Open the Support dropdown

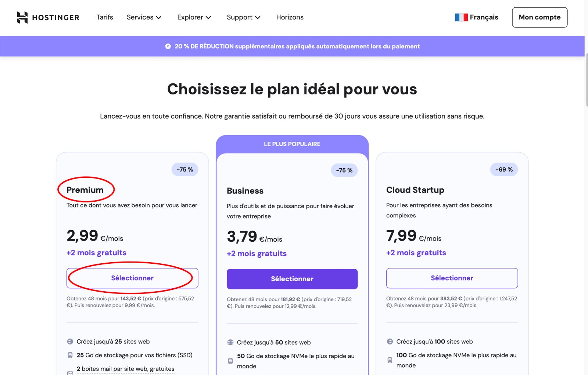pyautogui.click(x=243, y=17)
